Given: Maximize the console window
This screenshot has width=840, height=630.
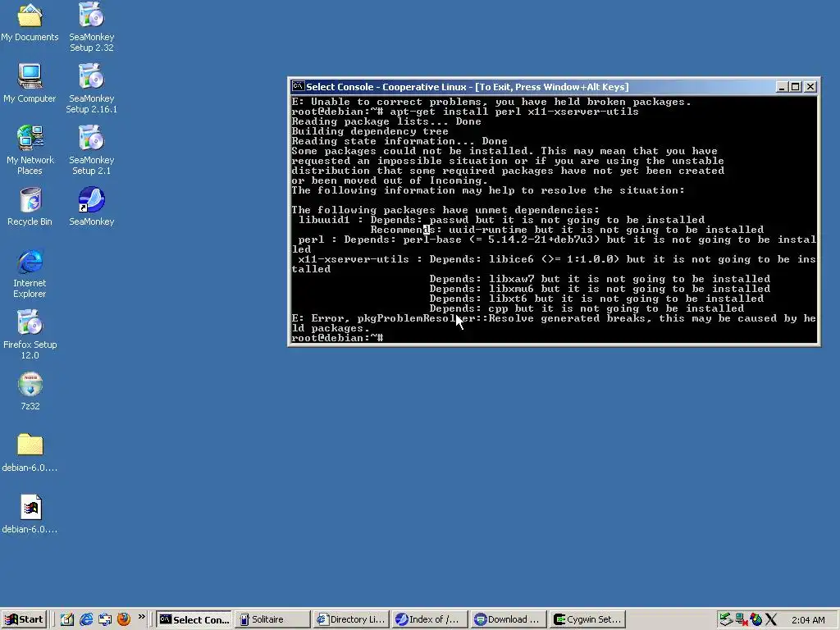Looking at the screenshot, I should point(796,87).
